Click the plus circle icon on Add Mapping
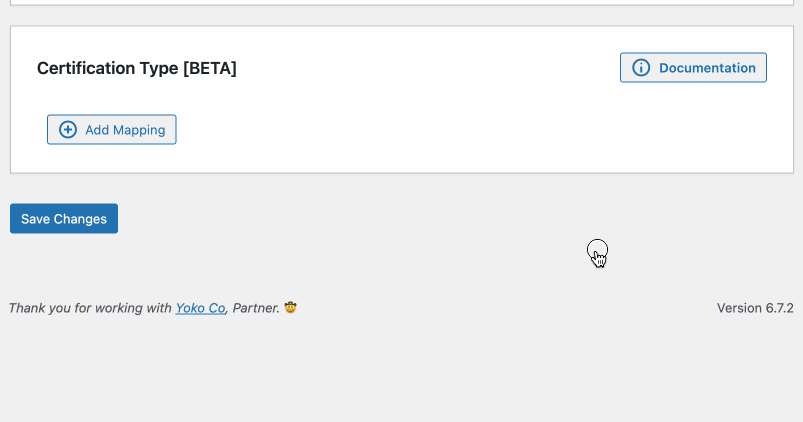 point(68,130)
